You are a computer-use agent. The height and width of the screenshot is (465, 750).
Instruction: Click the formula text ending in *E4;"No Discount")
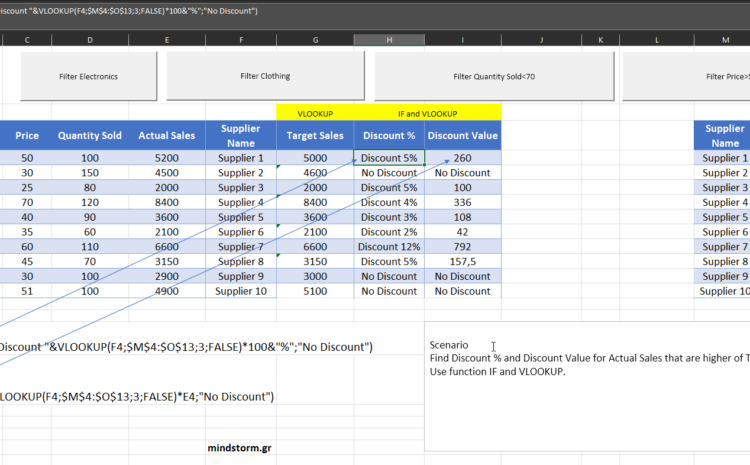pyautogui.click(x=137, y=397)
